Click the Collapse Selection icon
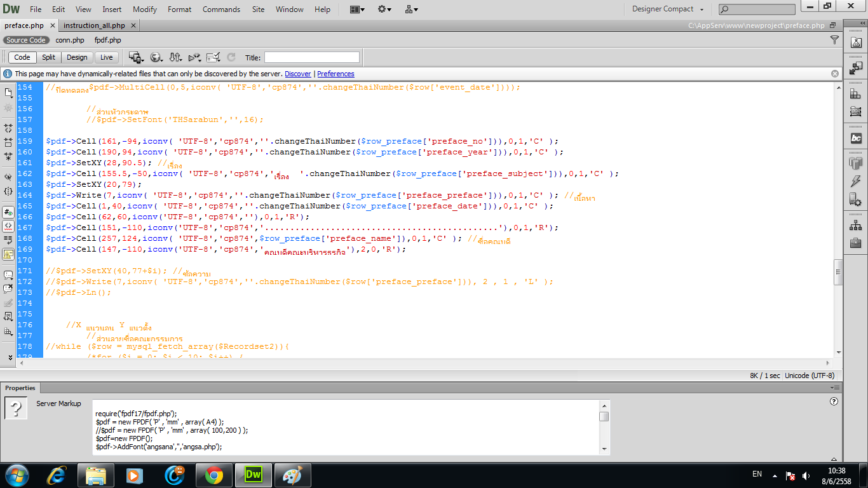 pyautogui.click(x=8, y=142)
